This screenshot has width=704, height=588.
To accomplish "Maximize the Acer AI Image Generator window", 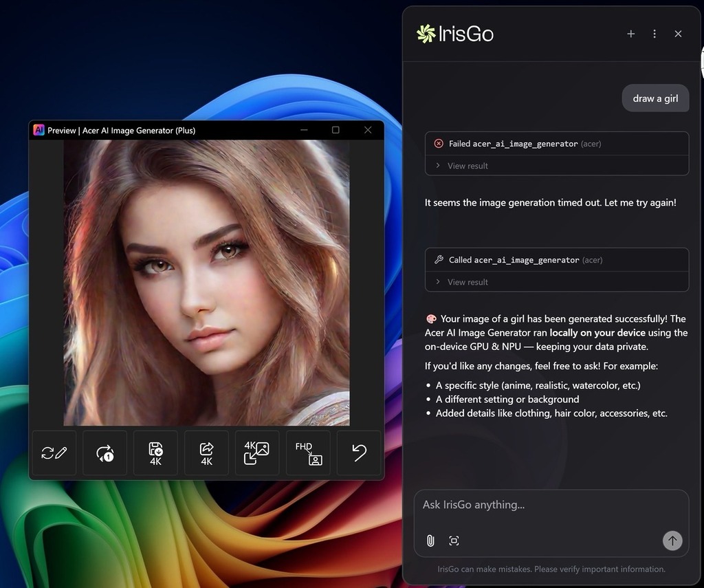I will [335, 130].
